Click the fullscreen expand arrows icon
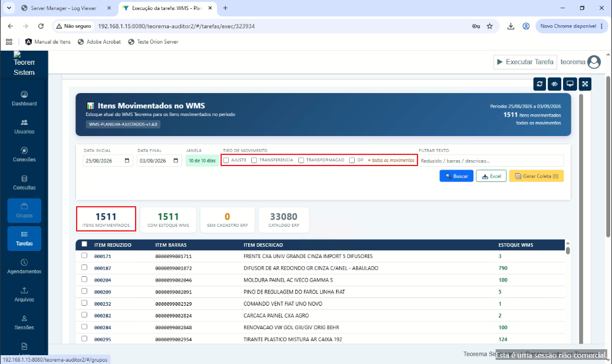Image resolution: width=612 pixels, height=364 pixels. 585,84
